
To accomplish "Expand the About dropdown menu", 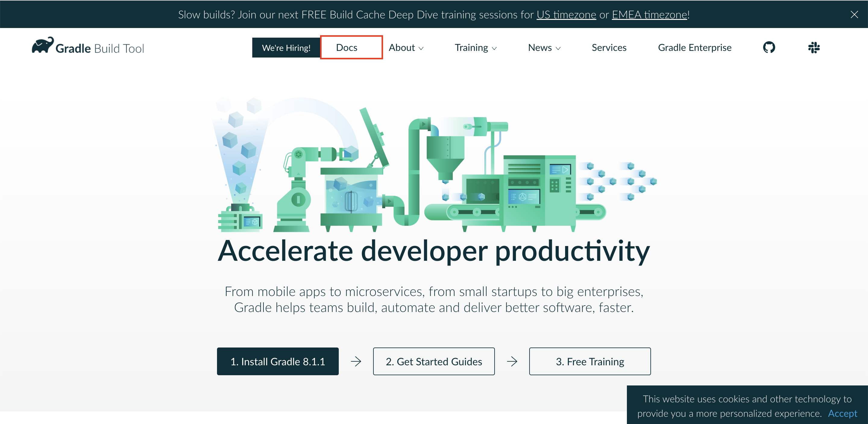I will pyautogui.click(x=406, y=48).
